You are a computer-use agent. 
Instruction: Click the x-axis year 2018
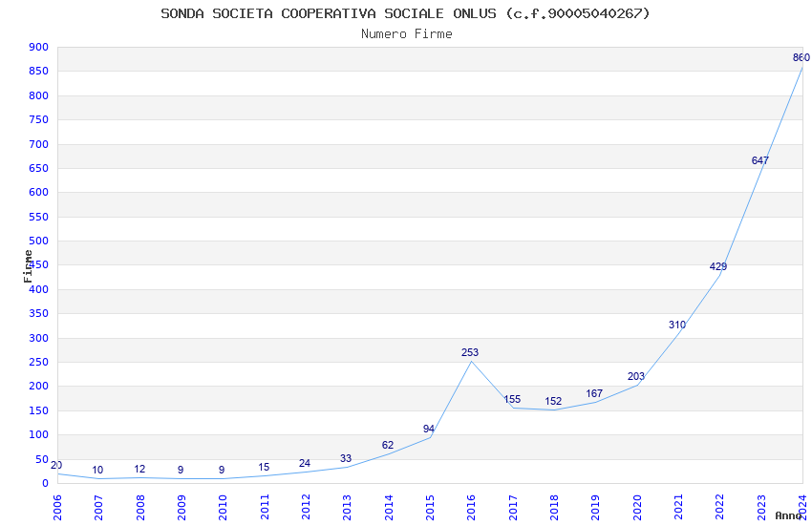point(554,507)
